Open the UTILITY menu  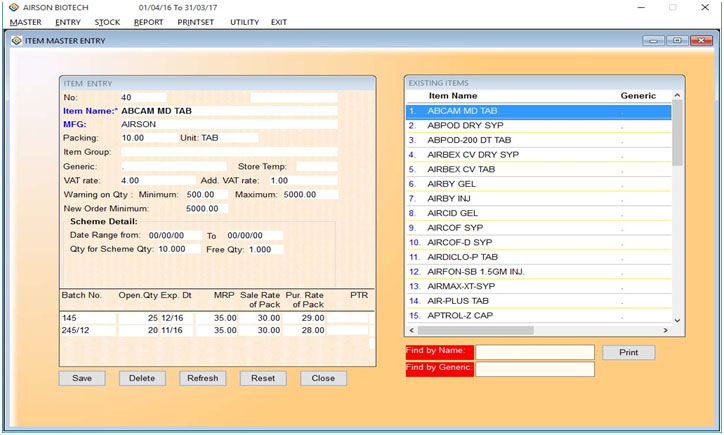pos(244,22)
